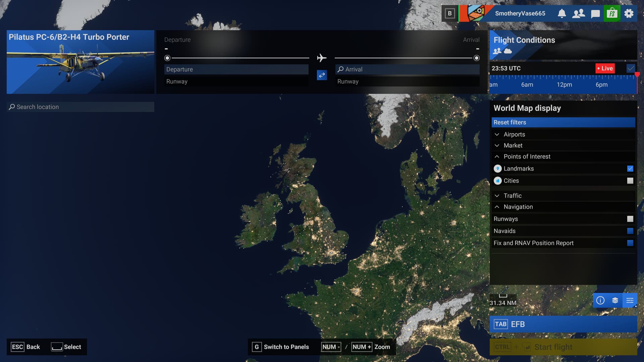The width and height of the screenshot is (644, 362).
Task: Click the map info icon
Action: tap(600, 300)
